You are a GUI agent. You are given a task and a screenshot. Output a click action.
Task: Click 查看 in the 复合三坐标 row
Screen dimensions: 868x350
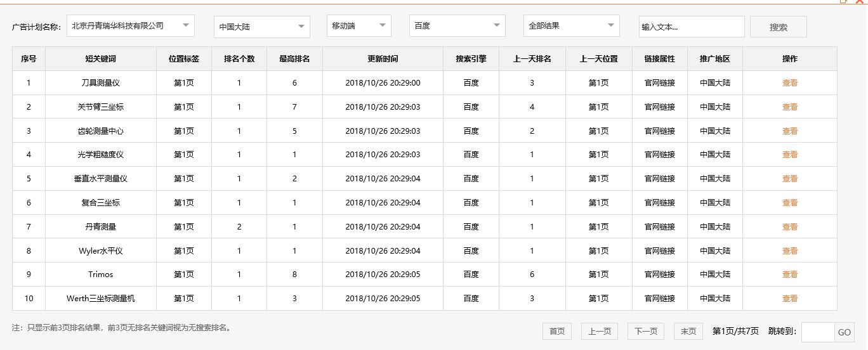(x=790, y=203)
